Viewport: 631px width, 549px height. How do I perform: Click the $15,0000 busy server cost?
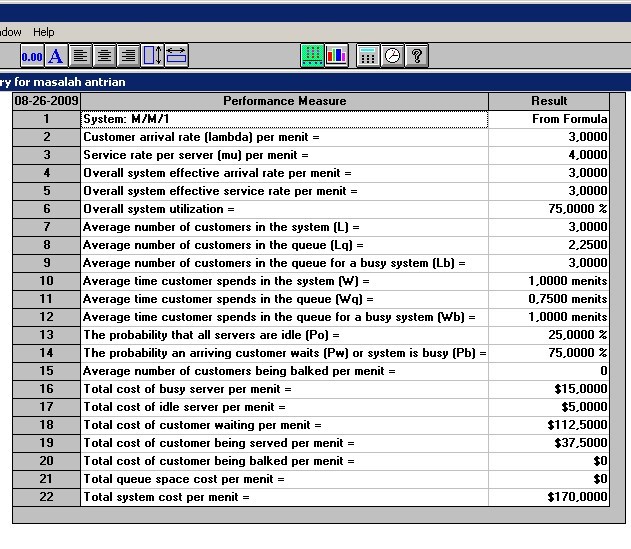pyautogui.click(x=549, y=389)
